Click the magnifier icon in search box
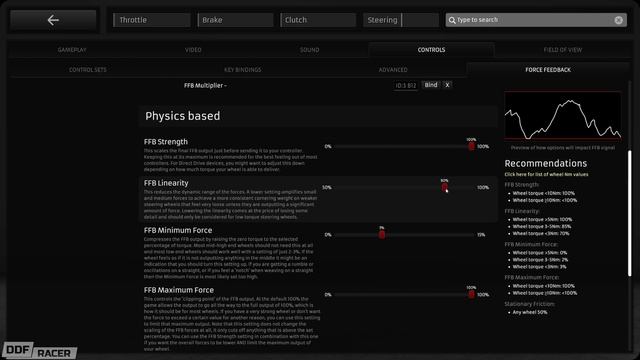The width and height of the screenshot is (640, 360). click(x=452, y=20)
